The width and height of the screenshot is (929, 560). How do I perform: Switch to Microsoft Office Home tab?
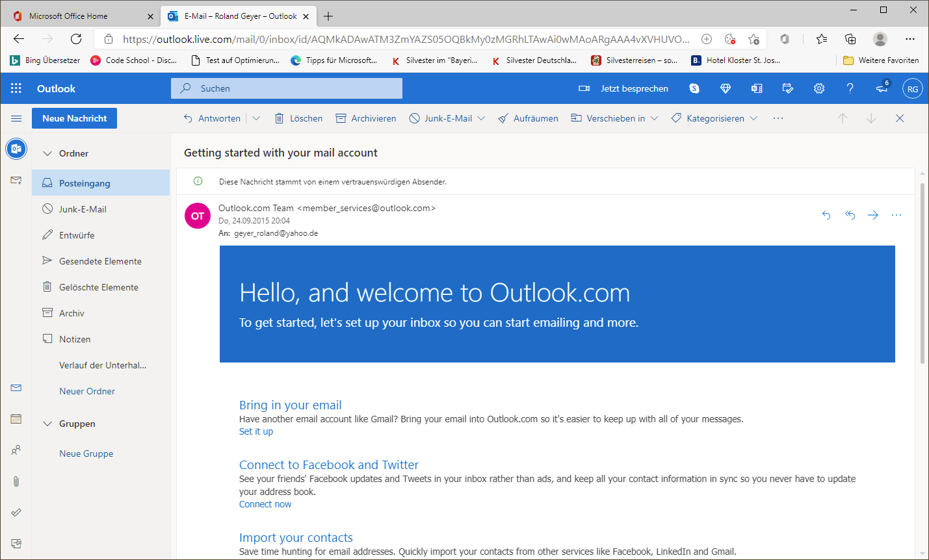pos(83,16)
